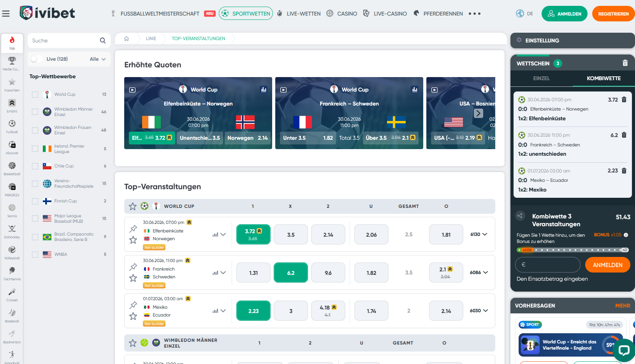
Task: Open the hamburger main menu
Action: point(6,14)
